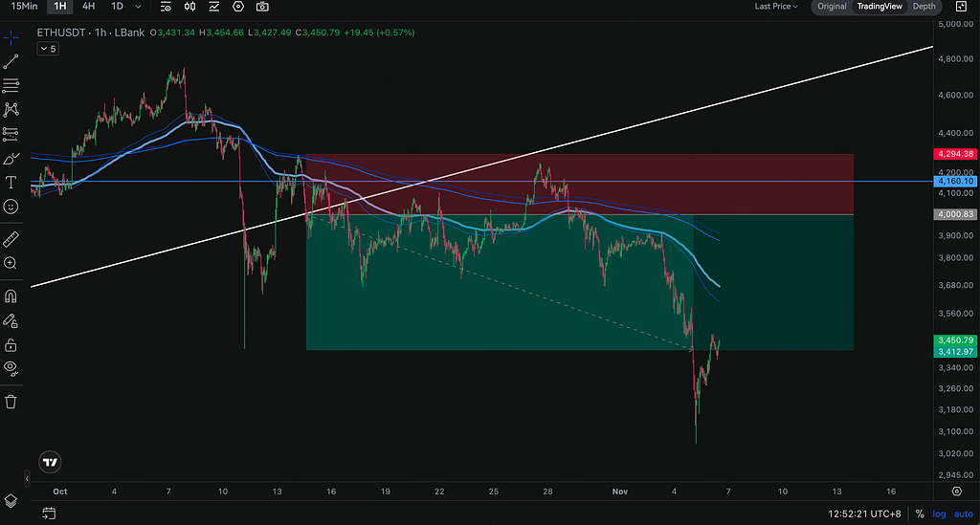
Task: Open the forecasting and position tools
Action: (x=11, y=134)
